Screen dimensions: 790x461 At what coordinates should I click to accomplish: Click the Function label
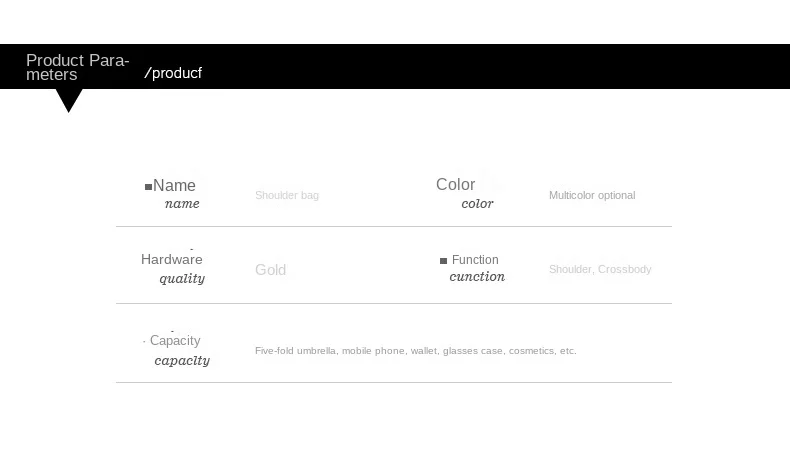[475, 260]
